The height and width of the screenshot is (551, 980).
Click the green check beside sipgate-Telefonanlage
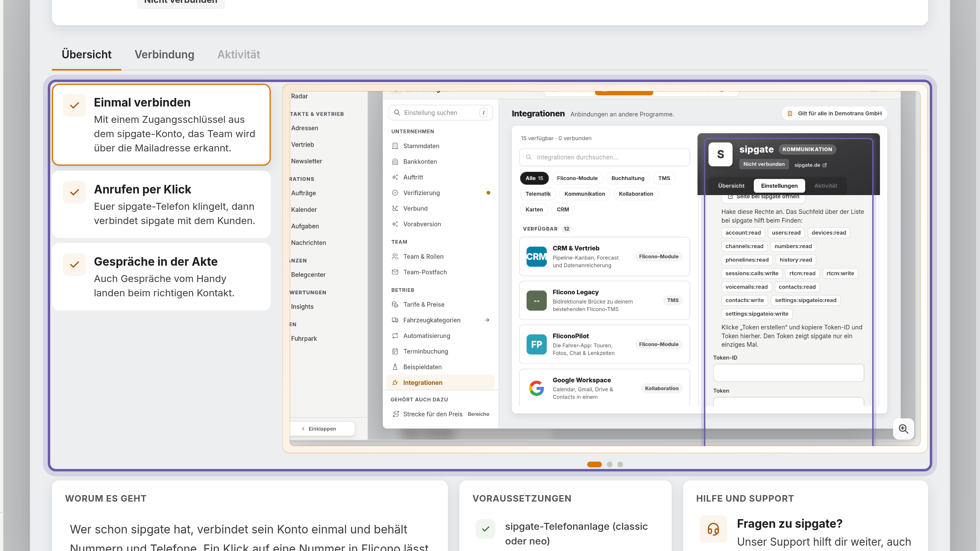(x=486, y=529)
